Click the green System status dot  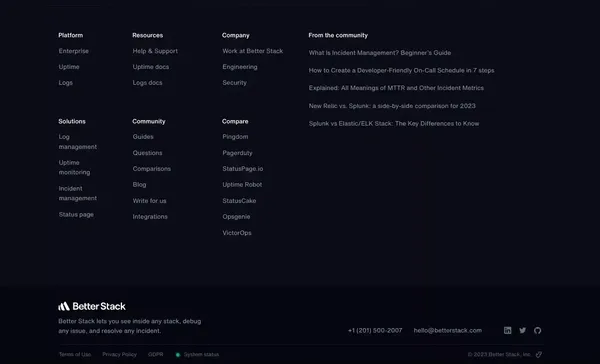pos(178,355)
